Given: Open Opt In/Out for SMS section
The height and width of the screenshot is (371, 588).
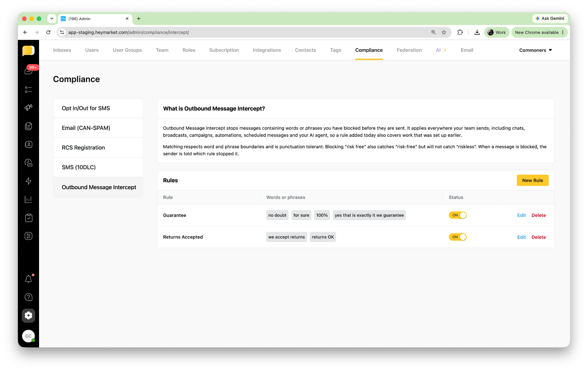Looking at the screenshot, I should coord(98,108).
